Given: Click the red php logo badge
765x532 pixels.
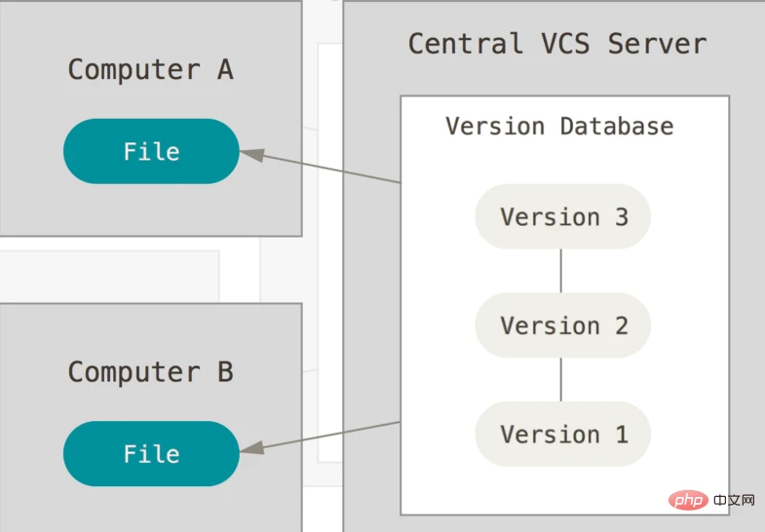Looking at the screenshot, I should tap(688, 500).
